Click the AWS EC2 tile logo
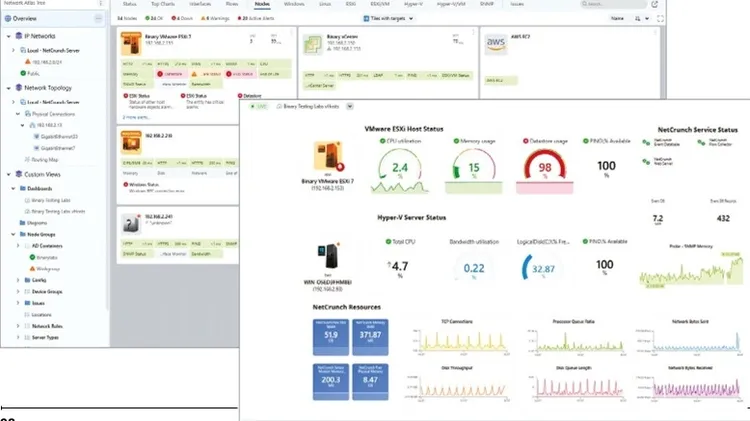This screenshot has width=750, height=421. coord(496,44)
